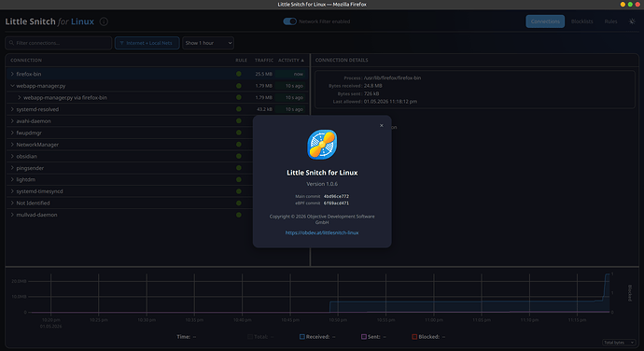Screen dimensions: 644x351
Task: Expand the pingsender row
Action: (12, 168)
